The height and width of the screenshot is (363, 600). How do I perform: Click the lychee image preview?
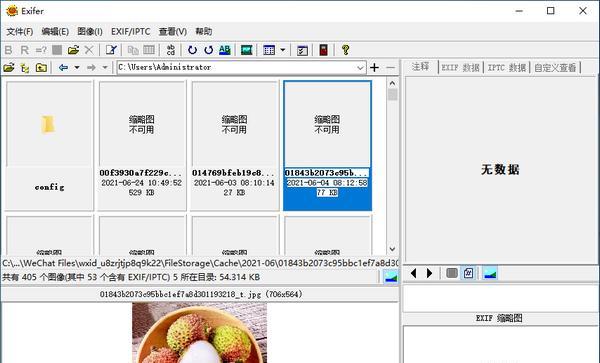click(199, 332)
